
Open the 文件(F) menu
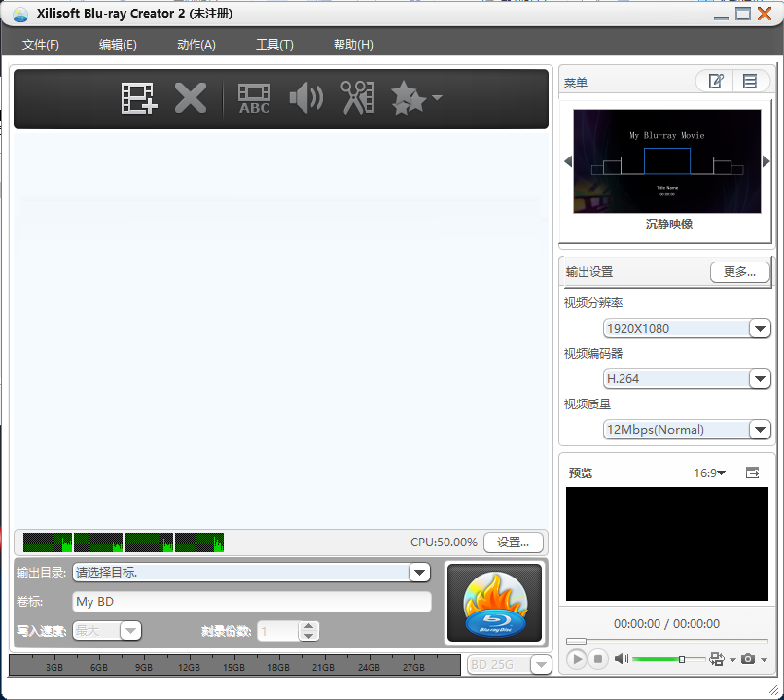pos(41,45)
